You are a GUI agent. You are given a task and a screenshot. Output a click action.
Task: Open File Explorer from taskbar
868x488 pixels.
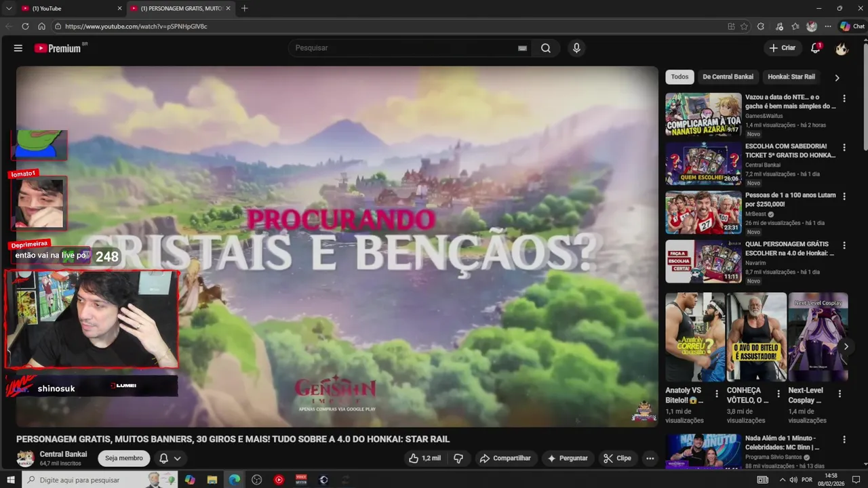[212, 480]
